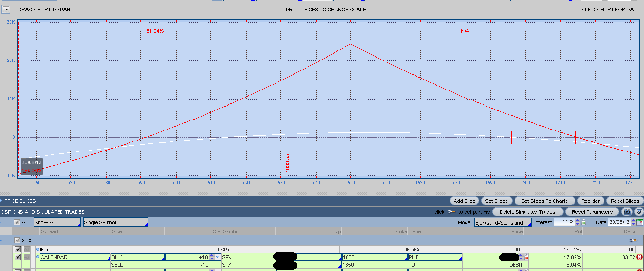644x271 pixels.
Task: Click the Interest 0.25% field
Action: pyautogui.click(x=564, y=222)
